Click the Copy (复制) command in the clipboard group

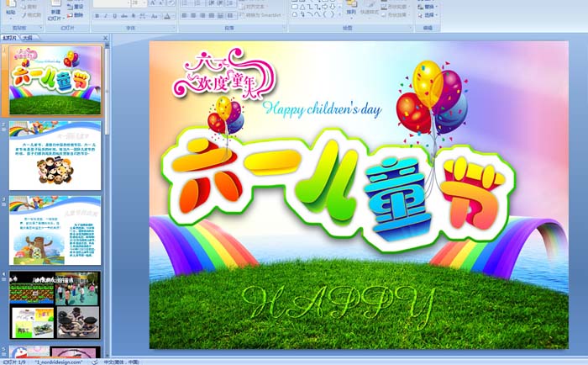tap(29, 7)
